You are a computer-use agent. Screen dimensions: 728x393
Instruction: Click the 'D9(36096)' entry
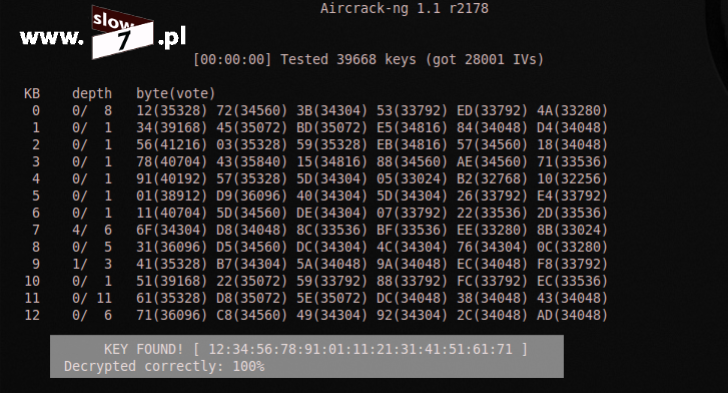(252, 196)
